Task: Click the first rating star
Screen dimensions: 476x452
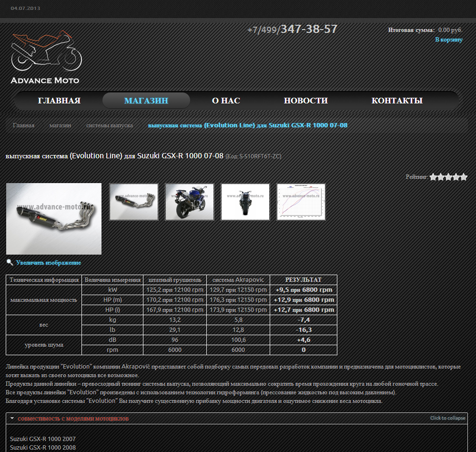Action: [433, 177]
